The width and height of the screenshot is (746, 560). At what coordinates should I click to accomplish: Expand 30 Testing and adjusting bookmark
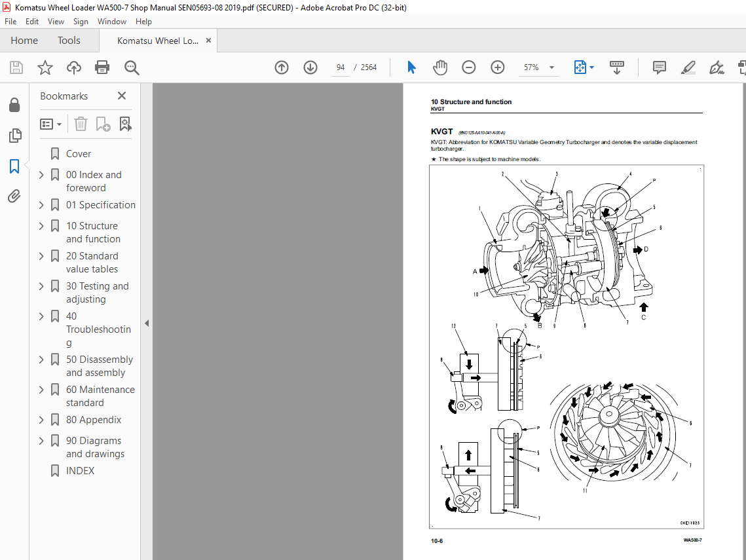tap(41, 286)
